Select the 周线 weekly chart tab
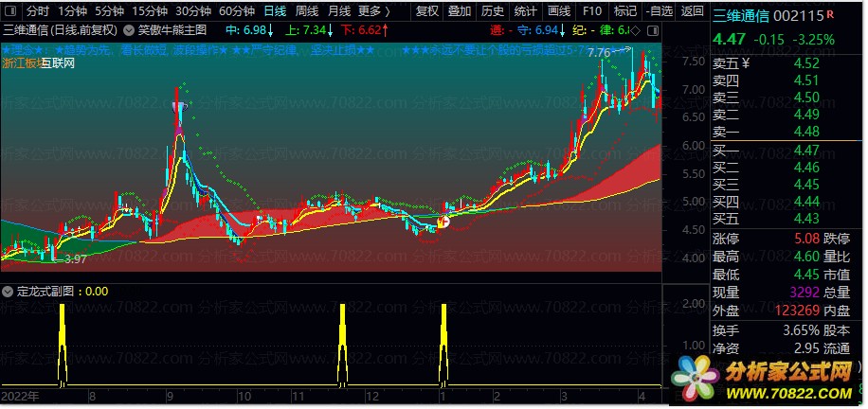Viewport: 868px width, 409px height. pos(307,10)
